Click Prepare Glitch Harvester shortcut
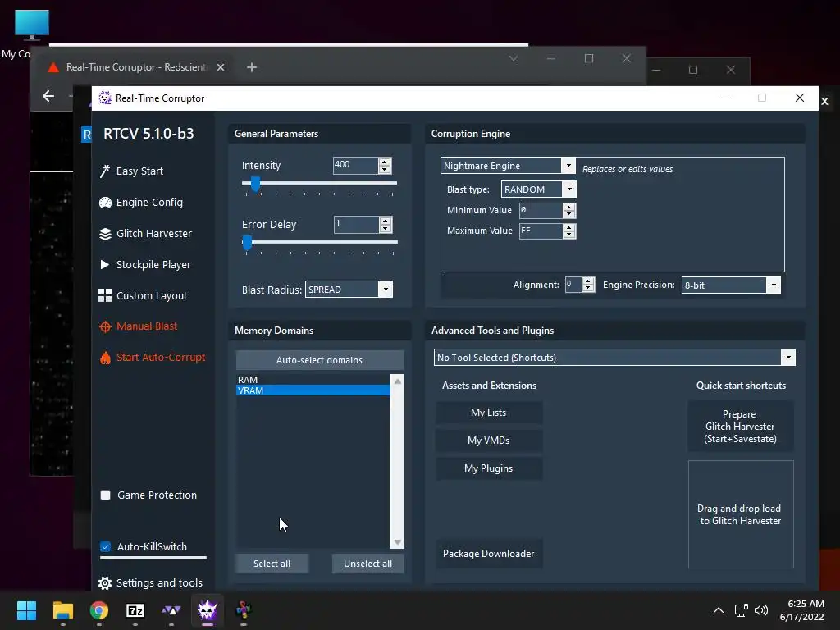The image size is (840, 630). (x=741, y=427)
